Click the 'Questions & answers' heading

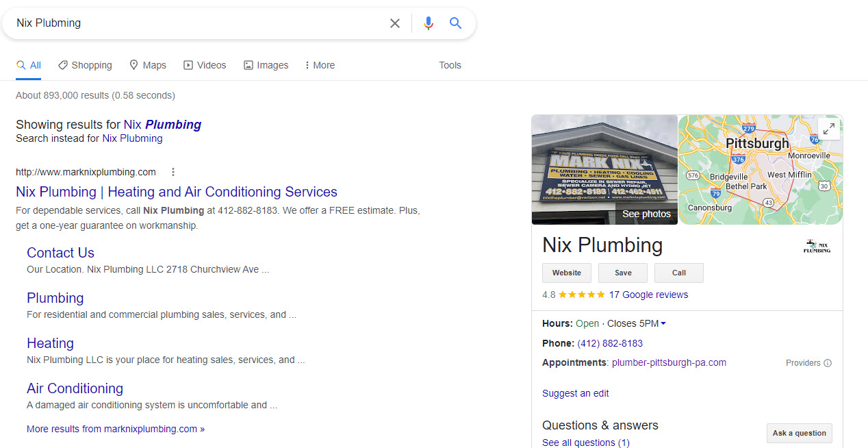[600, 425]
